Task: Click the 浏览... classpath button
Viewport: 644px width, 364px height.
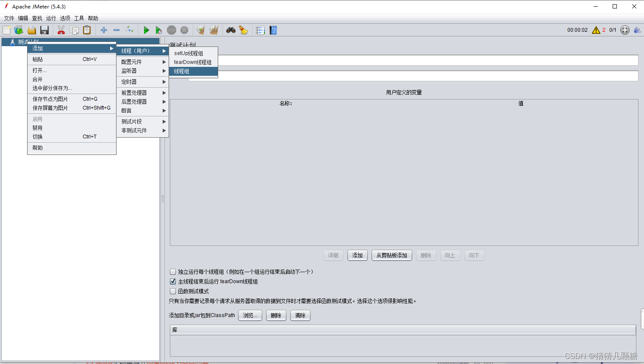Action: point(250,315)
